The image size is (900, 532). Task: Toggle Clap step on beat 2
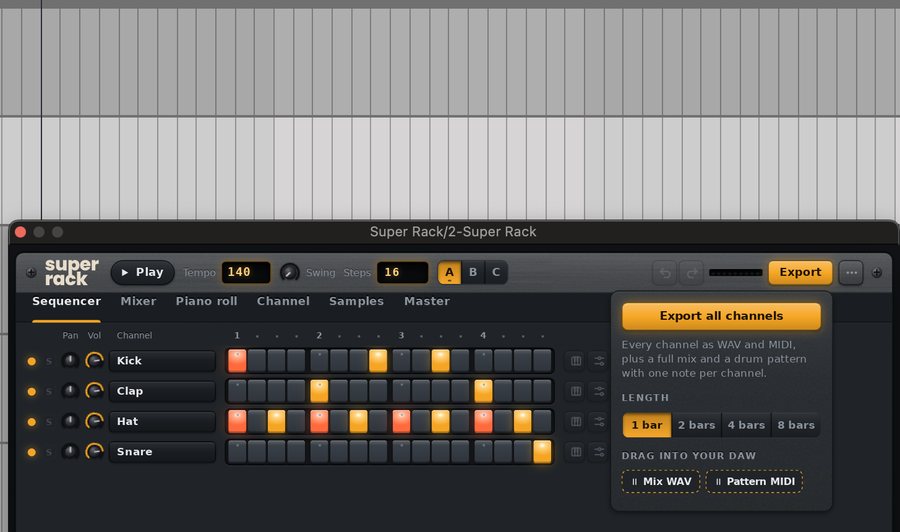[x=319, y=391]
